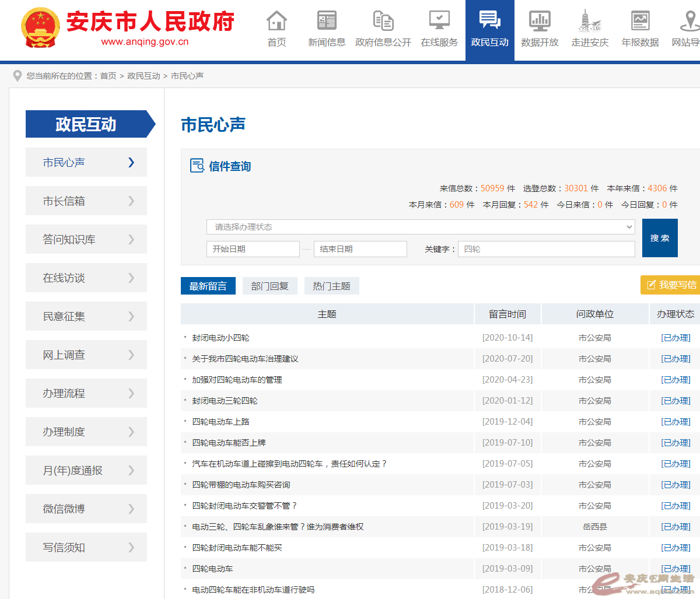Switch to the 热门主题 tab
700x599 pixels.
tap(331, 286)
